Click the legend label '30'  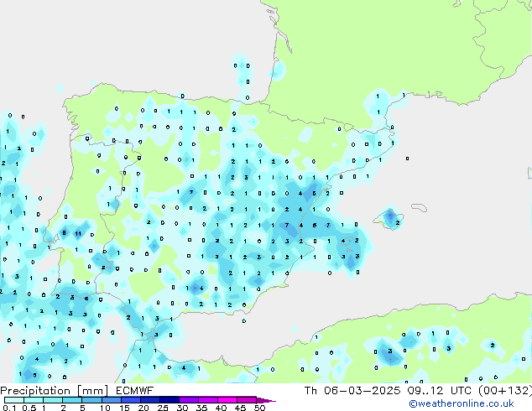pos(182,408)
